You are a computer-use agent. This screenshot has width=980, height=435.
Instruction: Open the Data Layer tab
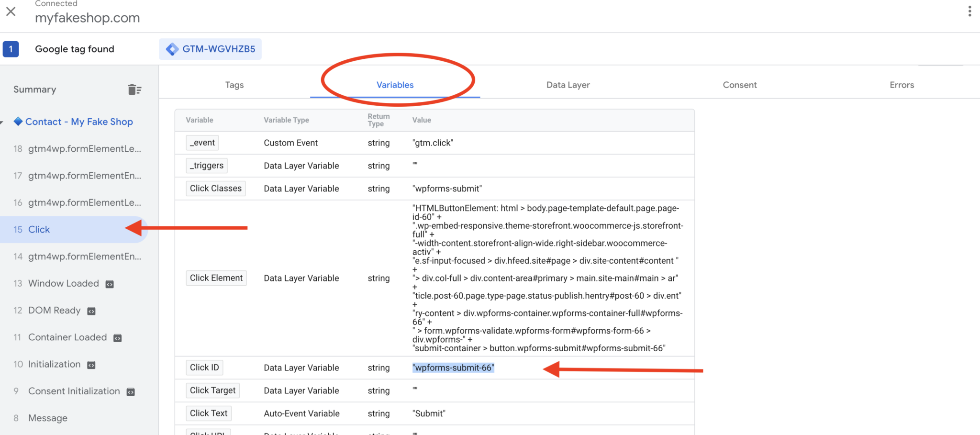click(x=568, y=85)
